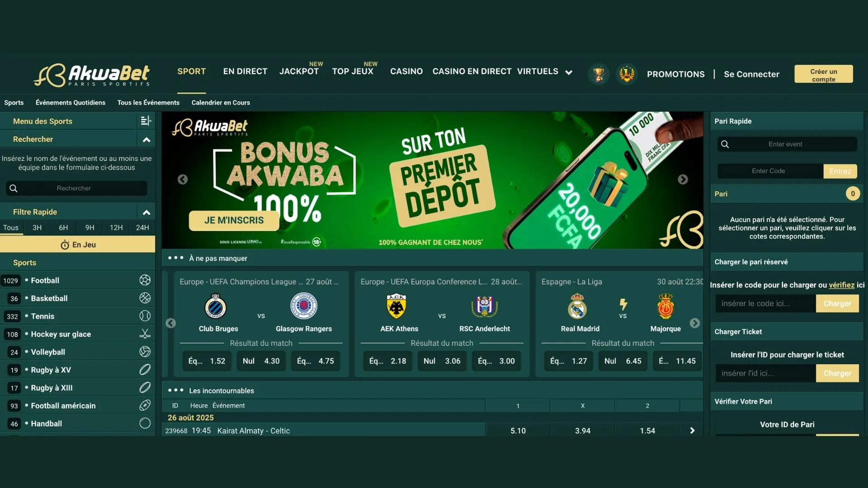Select the 3H quick filter

click(x=37, y=228)
